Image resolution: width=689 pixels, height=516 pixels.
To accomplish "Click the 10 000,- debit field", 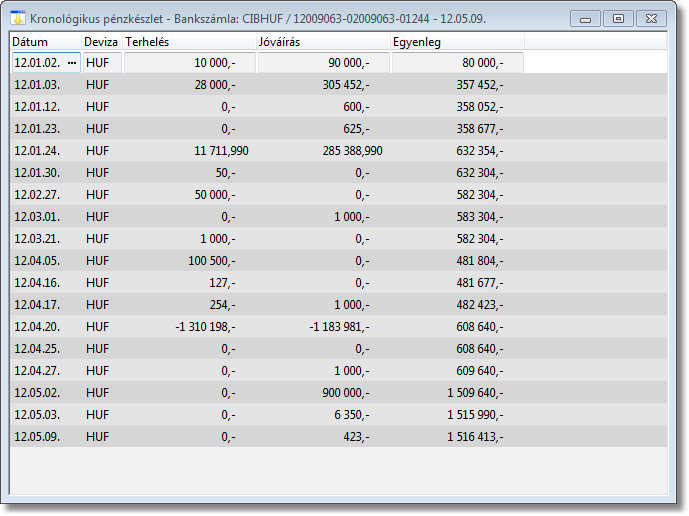I will [x=190, y=63].
